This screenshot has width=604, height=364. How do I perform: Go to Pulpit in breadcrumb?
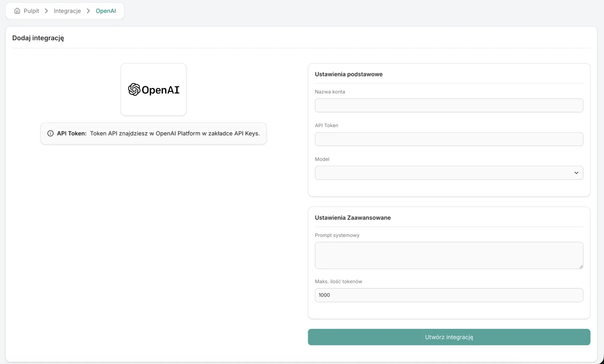(x=31, y=11)
